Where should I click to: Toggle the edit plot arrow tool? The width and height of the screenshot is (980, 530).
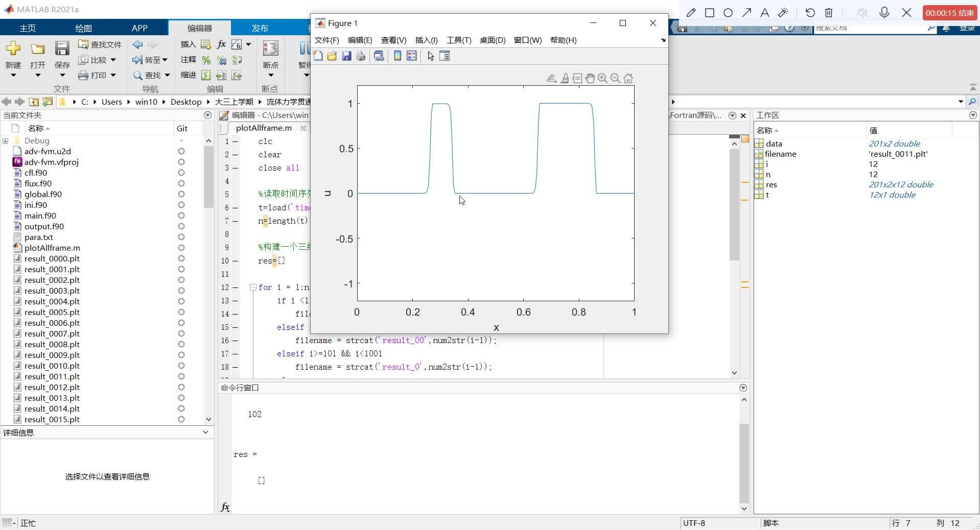click(x=431, y=56)
